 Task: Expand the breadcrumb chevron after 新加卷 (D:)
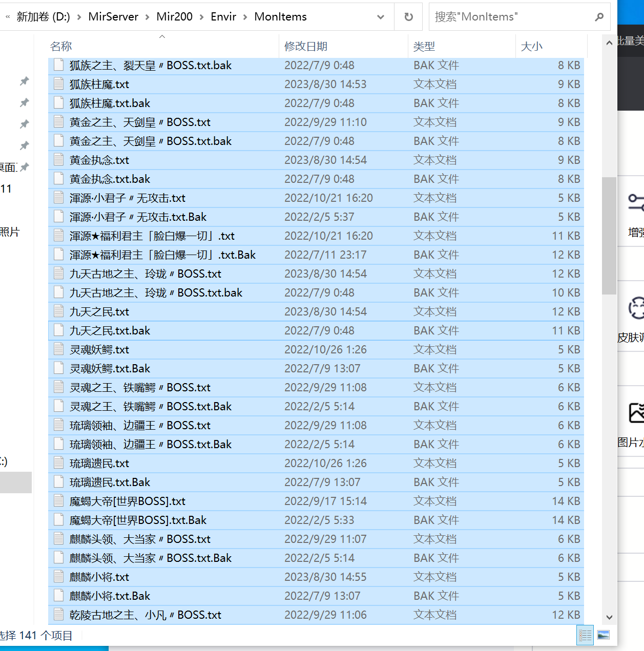pyautogui.click(x=79, y=17)
